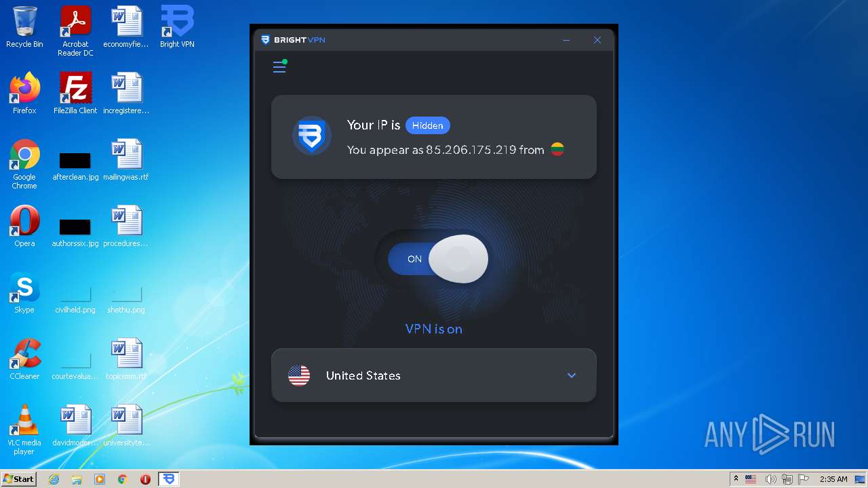Open the Bright VPN hamburger menu
This screenshot has height=488, width=868.
point(279,66)
